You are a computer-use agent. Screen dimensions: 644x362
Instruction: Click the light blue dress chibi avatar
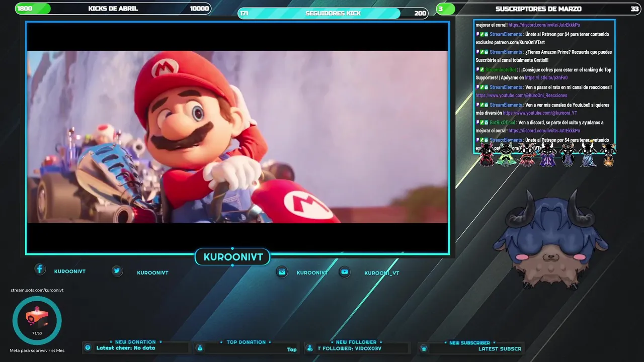[588, 155]
